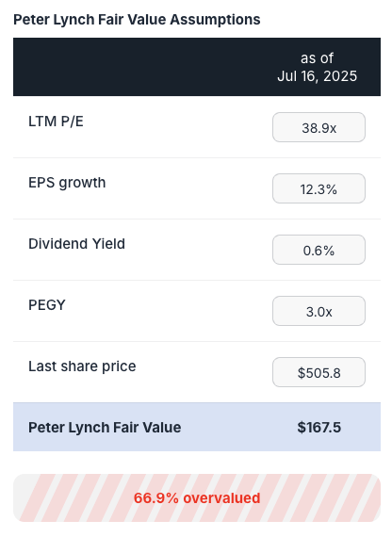The height and width of the screenshot is (537, 392).
Task: Click the Dividend Yield field showing 0.6%
Action: click(x=318, y=250)
